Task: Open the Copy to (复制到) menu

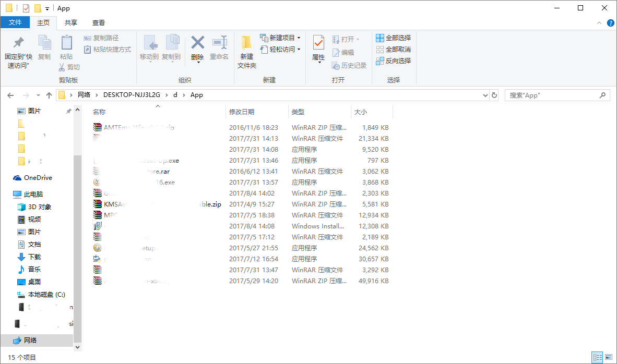Action: click(171, 48)
